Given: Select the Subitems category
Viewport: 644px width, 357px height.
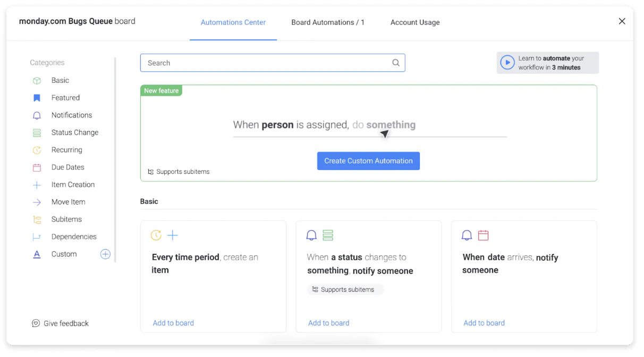Looking at the screenshot, I should tap(66, 219).
